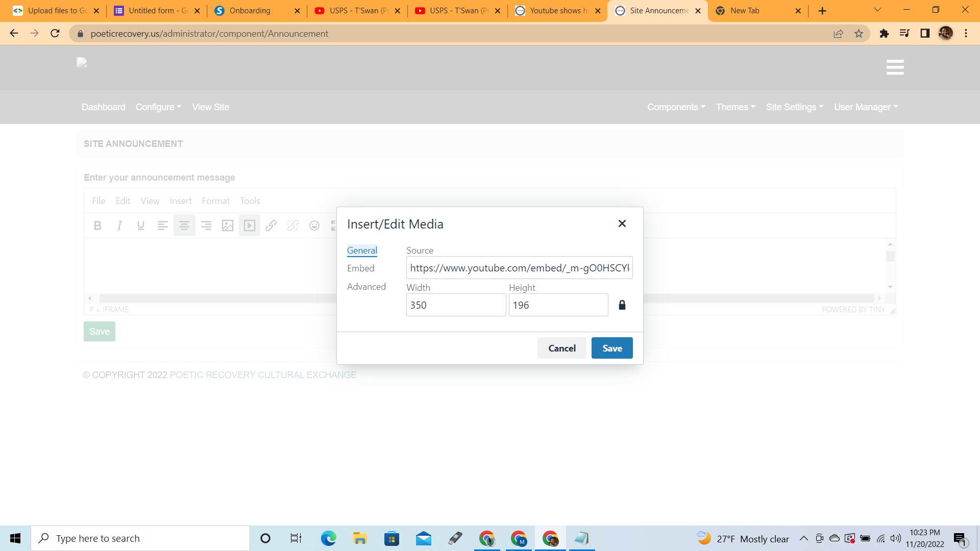The image size is (980, 551).
Task: Expand the User Manager dropdown
Action: (x=866, y=107)
